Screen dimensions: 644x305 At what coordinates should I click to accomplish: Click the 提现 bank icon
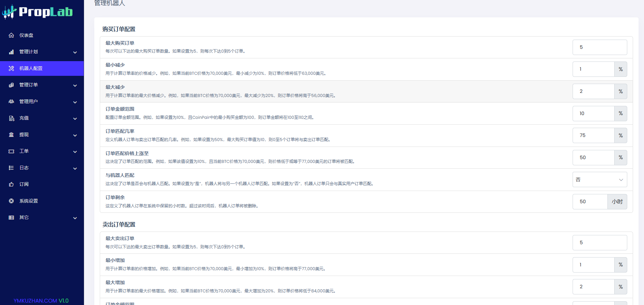tap(11, 135)
